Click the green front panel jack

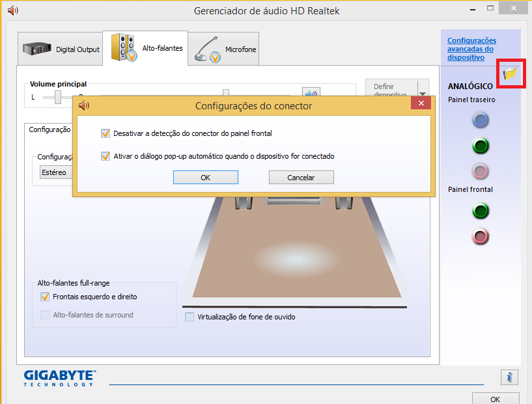coord(481,211)
